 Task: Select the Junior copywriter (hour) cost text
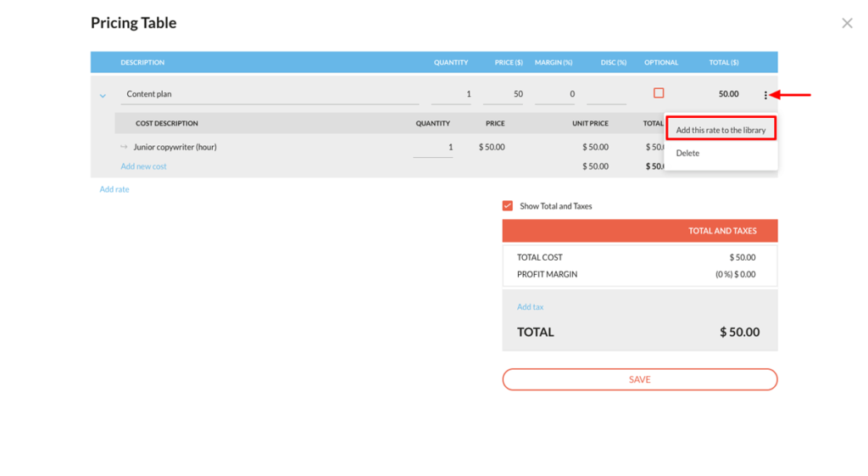tap(175, 147)
